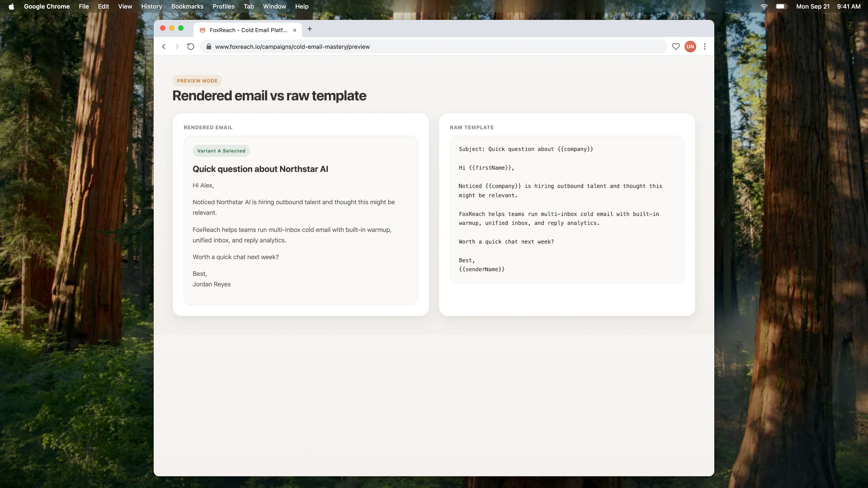Viewport: 868px width, 488px height.
Task: Click subject Quick question about Northstar AI
Action: pyautogui.click(x=260, y=169)
